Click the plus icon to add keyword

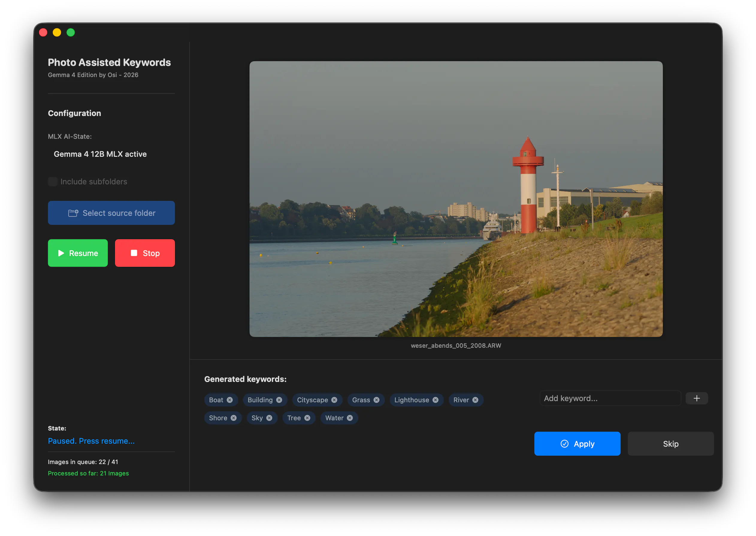coord(697,398)
